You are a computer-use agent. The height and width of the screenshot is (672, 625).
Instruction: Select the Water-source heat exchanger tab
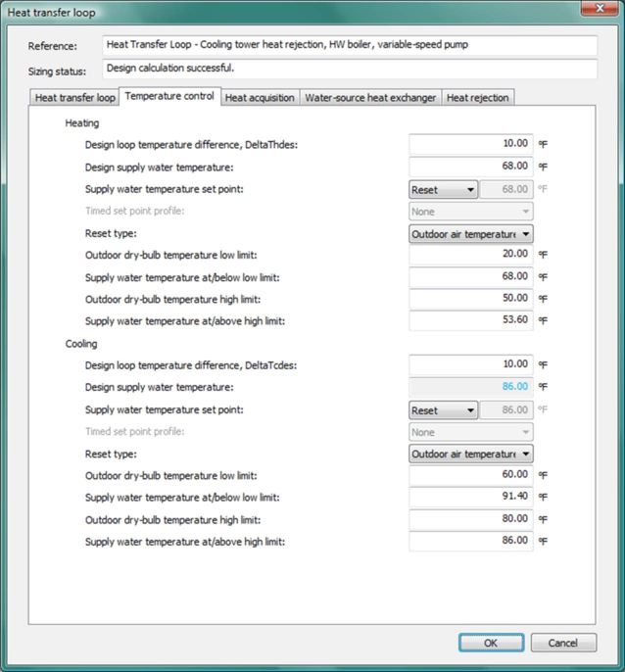click(x=370, y=98)
